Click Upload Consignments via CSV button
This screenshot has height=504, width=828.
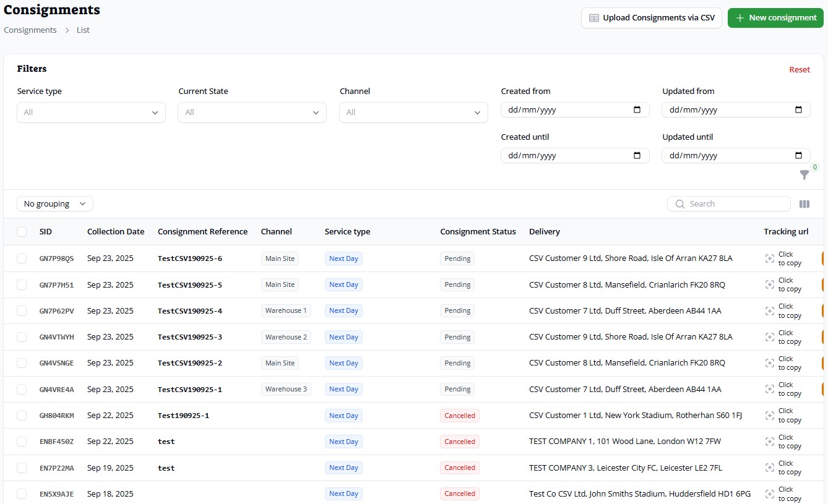pyautogui.click(x=651, y=18)
